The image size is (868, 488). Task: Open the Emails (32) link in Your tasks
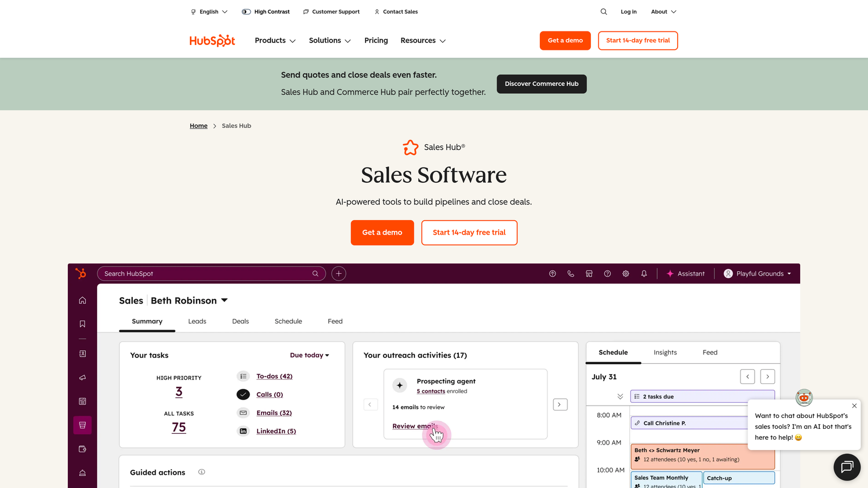click(274, 413)
